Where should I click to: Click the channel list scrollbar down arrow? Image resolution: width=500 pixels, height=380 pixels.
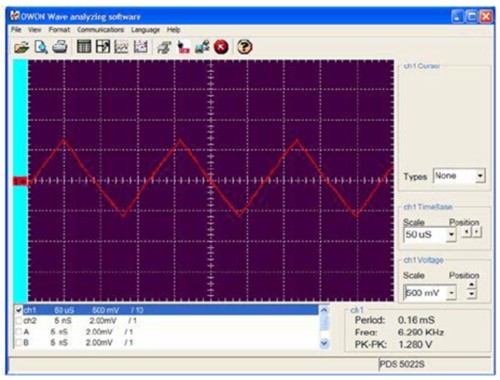coord(324,343)
